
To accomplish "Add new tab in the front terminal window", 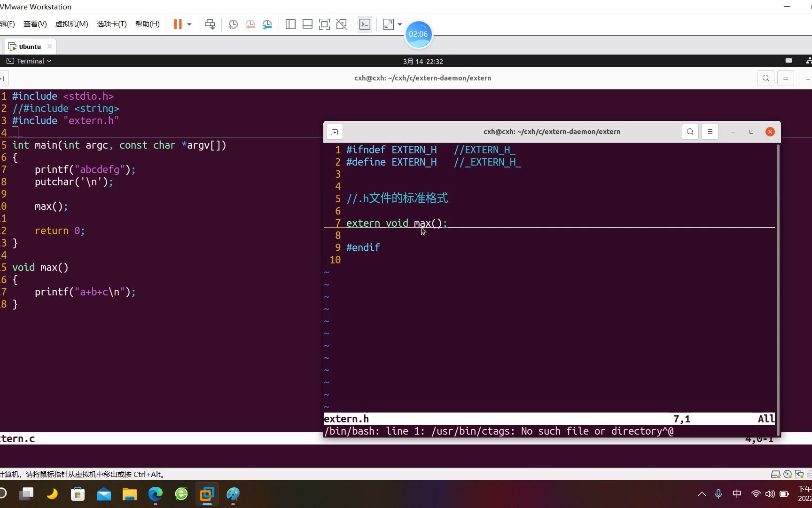I will (x=335, y=132).
